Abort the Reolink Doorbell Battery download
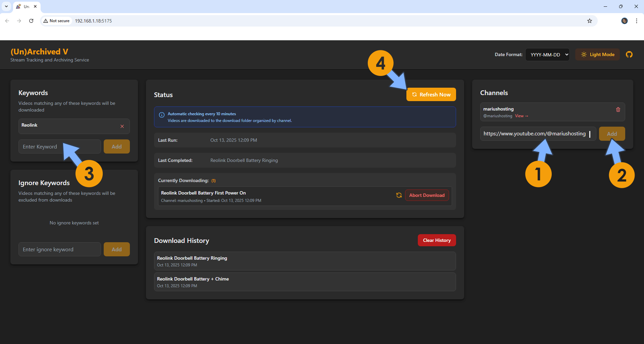Screen dimensions: 644x344 pyautogui.click(x=427, y=195)
